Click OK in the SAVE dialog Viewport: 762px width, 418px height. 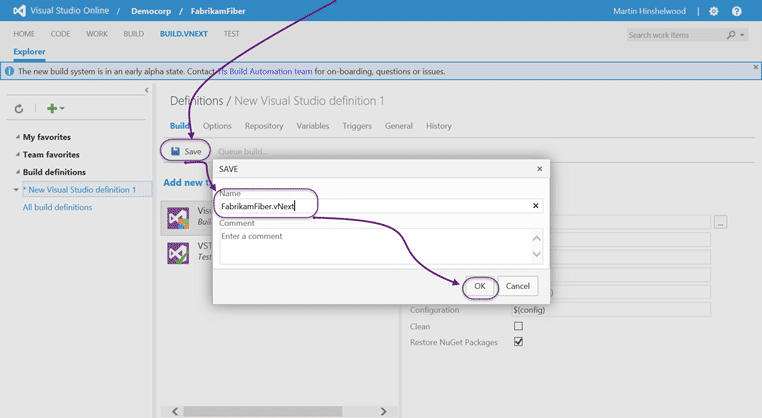(480, 286)
